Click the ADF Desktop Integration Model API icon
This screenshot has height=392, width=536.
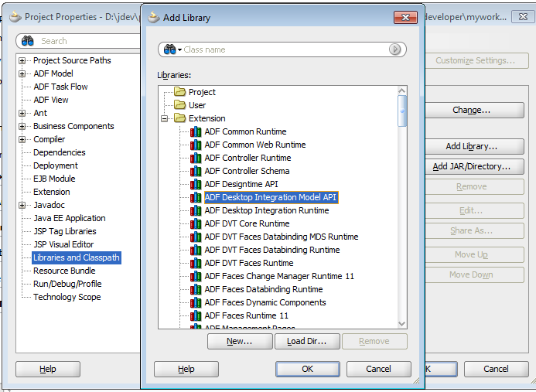[196, 197]
